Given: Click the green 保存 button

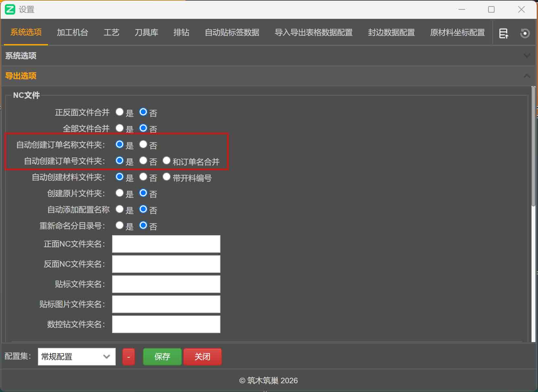Looking at the screenshot, I should coord(162,356).
